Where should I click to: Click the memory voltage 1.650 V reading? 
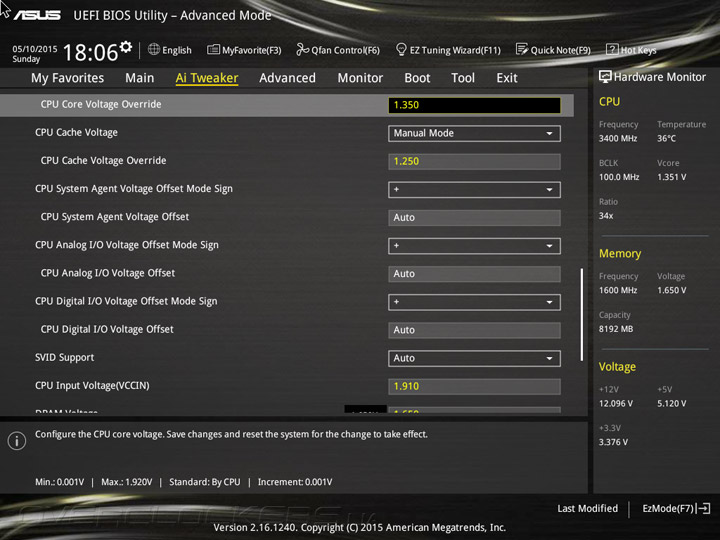pyautogui.click(x=671, y=290)
